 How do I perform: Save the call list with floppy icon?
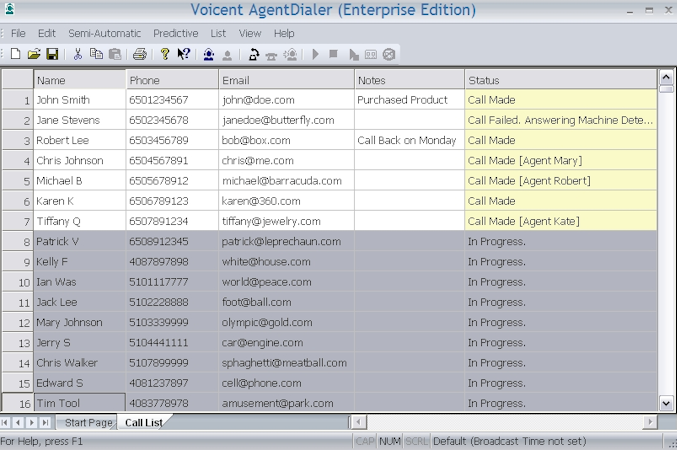pos(52,54)
